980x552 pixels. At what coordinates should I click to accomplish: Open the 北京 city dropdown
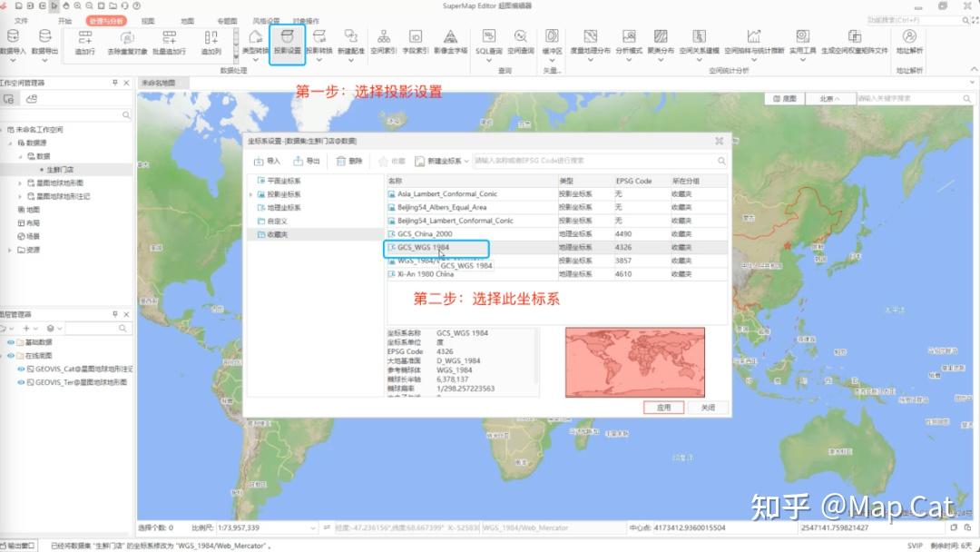830,97
